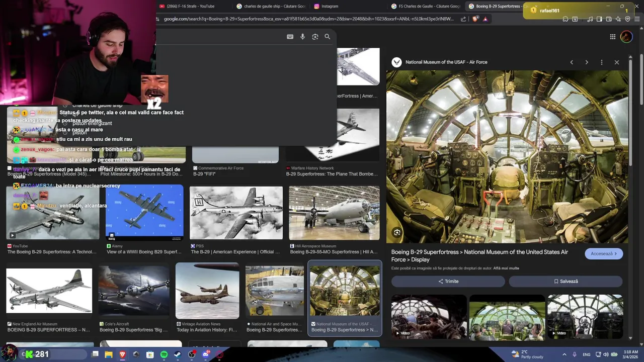644x362 pixels.
Task: Click the Accesează button
Action: [x=604, y=254]
